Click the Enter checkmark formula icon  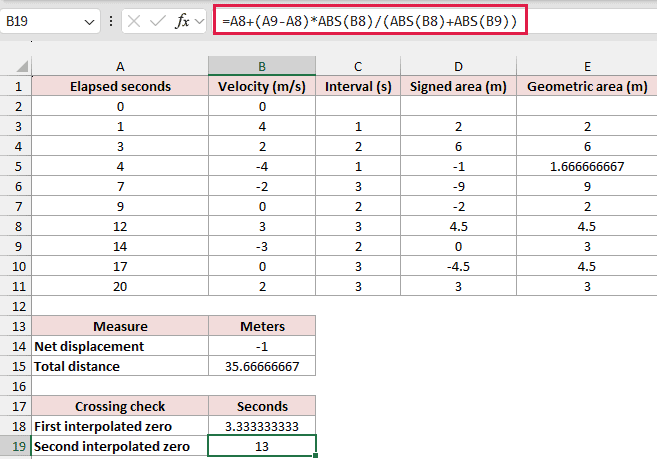click(158, 21)
